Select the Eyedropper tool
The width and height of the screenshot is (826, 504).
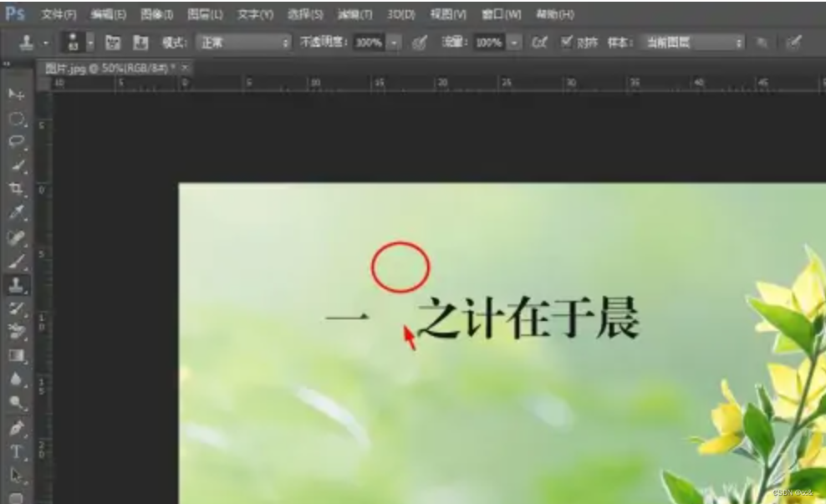coord(17,213)
